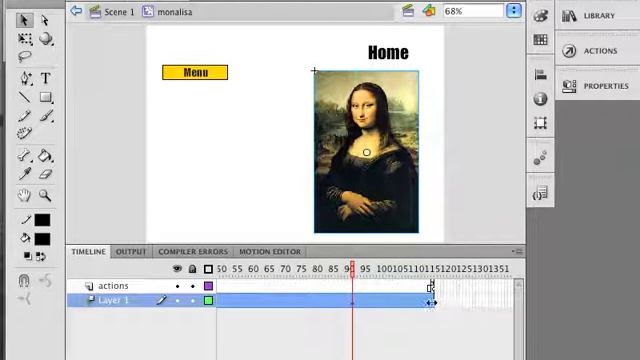Select the Text tool

click(45, 78)
